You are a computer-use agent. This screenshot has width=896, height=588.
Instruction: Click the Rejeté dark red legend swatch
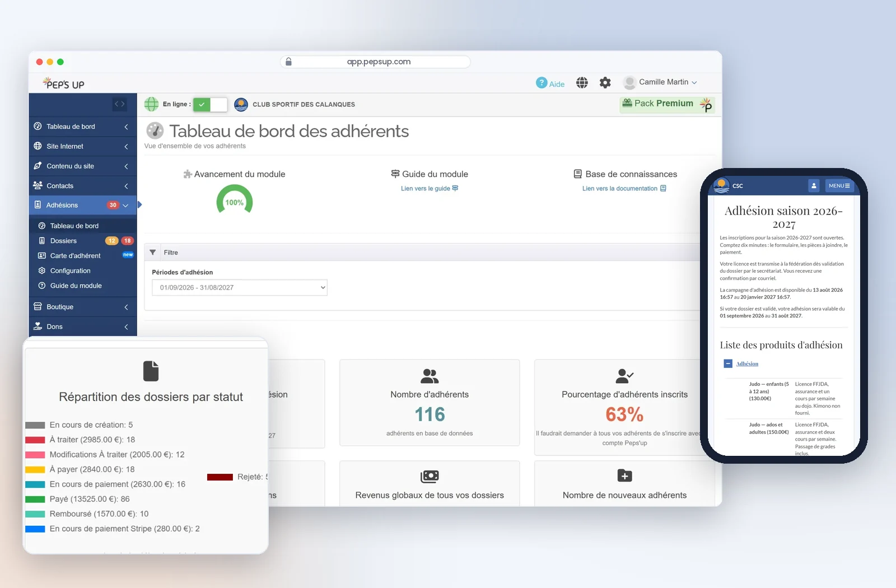pyautogui.click(x=220, y=477)
